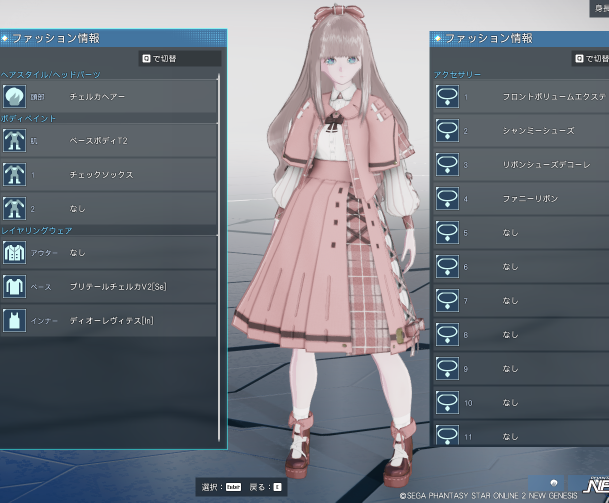Click accessory slot 7 icon
Image resolution: width=609 pixels, height=503 pixels.
447,300
